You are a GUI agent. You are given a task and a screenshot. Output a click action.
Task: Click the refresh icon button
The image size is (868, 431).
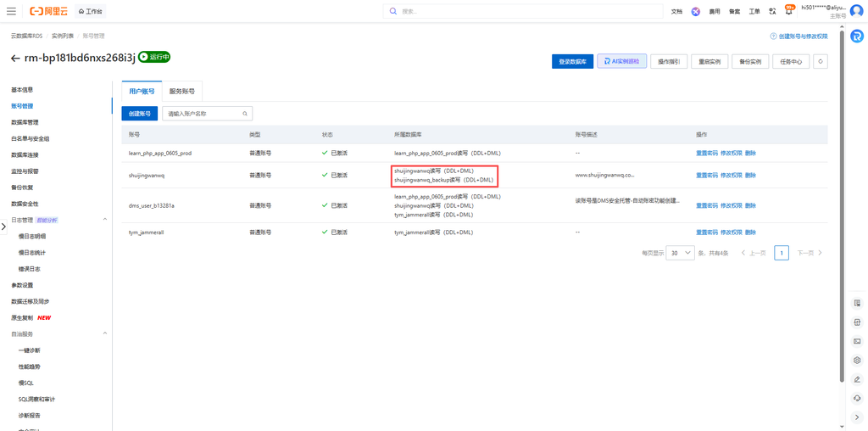(x=821, y=61)
